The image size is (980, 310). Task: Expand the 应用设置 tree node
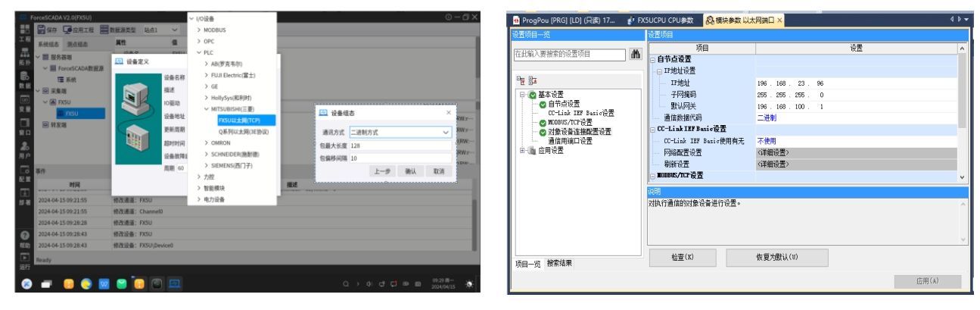[522, 150]
